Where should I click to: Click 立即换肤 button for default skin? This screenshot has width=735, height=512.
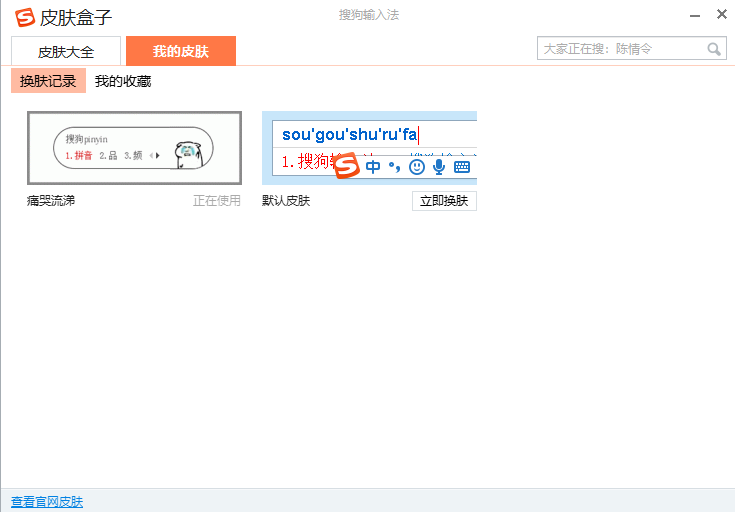tap(444, 201)
